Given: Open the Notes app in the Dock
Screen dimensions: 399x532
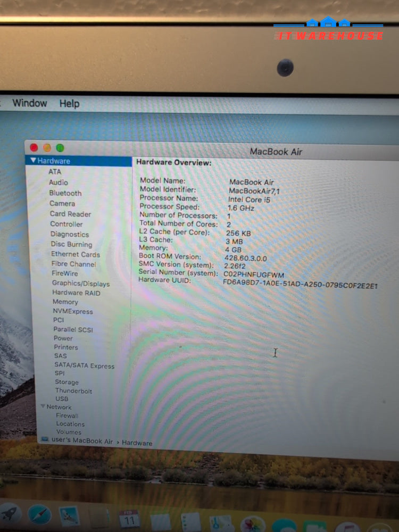Looking at the screenshot, I should [160, 522].
